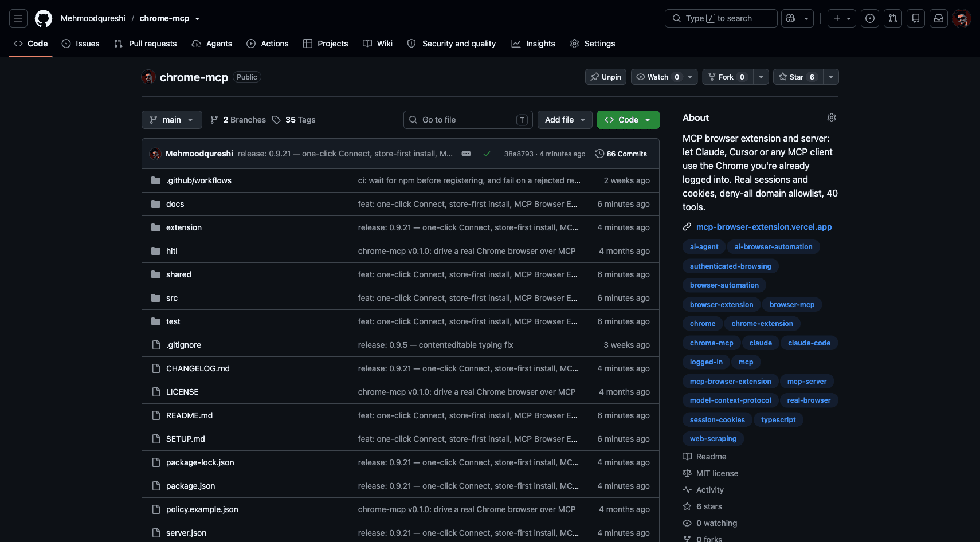View 35 Tags
This screenshot has height=542, width=980.
click(x=294, y=120)
